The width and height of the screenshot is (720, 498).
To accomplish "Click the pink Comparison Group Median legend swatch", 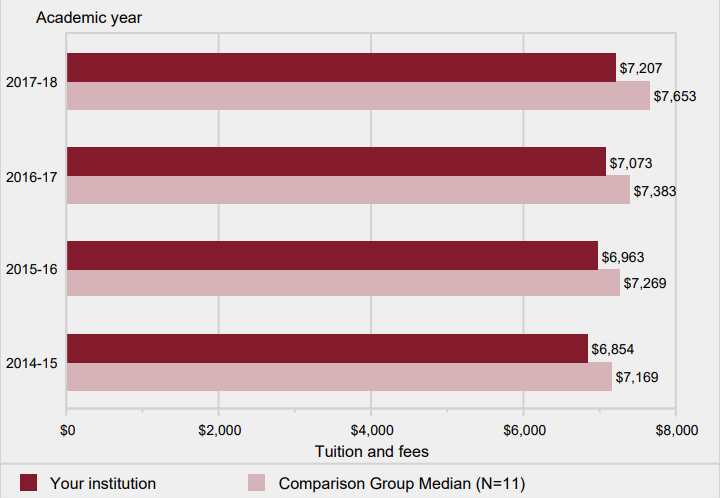I will click(257, 483).
